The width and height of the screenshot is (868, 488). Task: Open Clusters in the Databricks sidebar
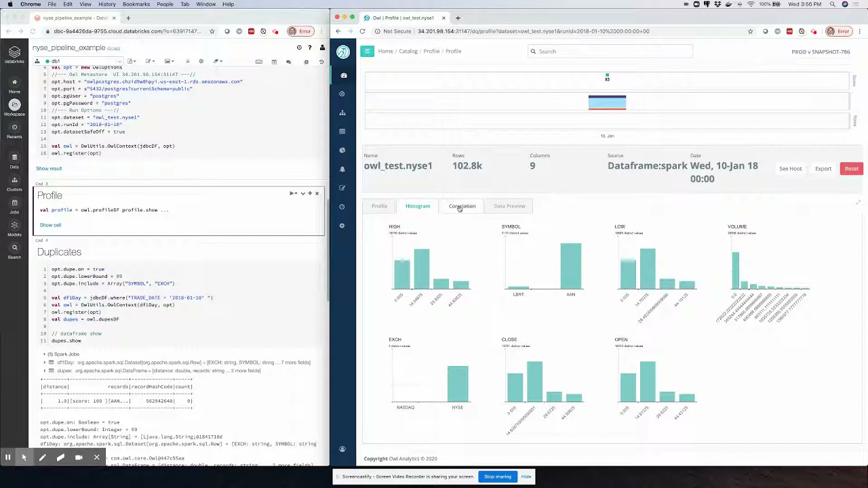click(14, 184)
